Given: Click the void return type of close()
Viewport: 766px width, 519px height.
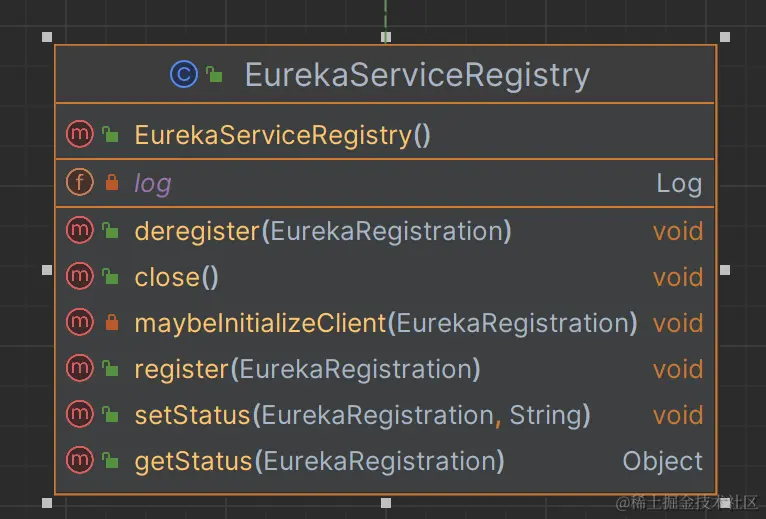Looking at the screenshot, I should pos(678,278).
